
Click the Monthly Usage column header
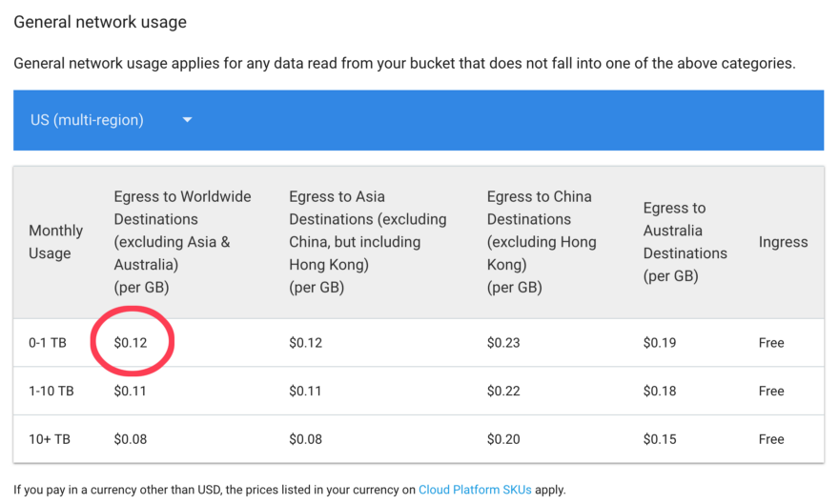tap(55, 242)
